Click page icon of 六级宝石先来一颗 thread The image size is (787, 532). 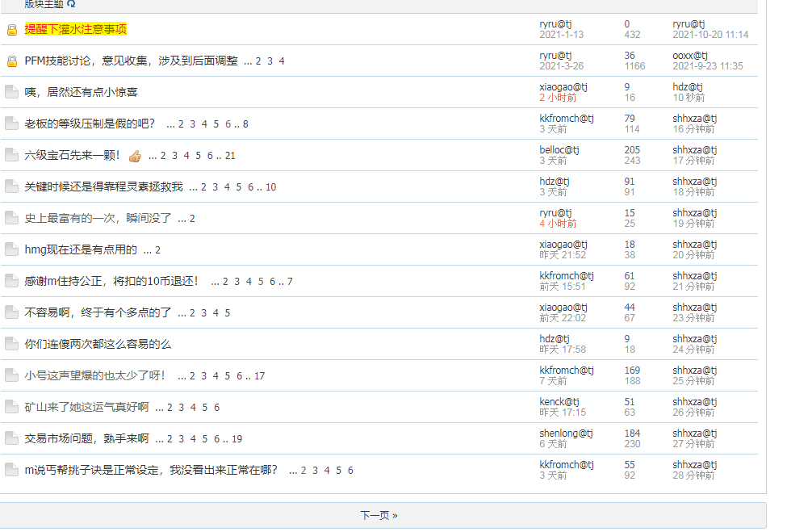pyautogui.click(x=11, y=155)
